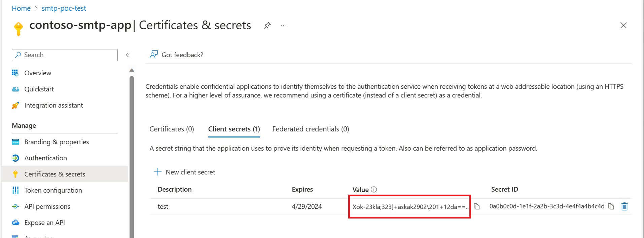Delete the test client secret
Viewport: 644px width, 238px height.
click(624, 206)
